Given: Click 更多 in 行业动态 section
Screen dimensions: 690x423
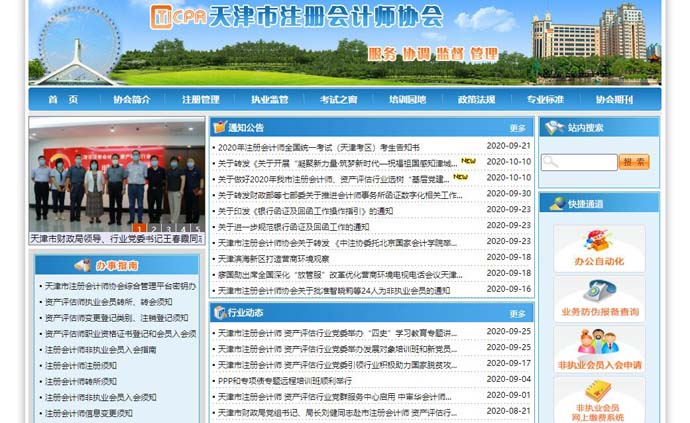Looking at the screenshot, I should point(518,314).
